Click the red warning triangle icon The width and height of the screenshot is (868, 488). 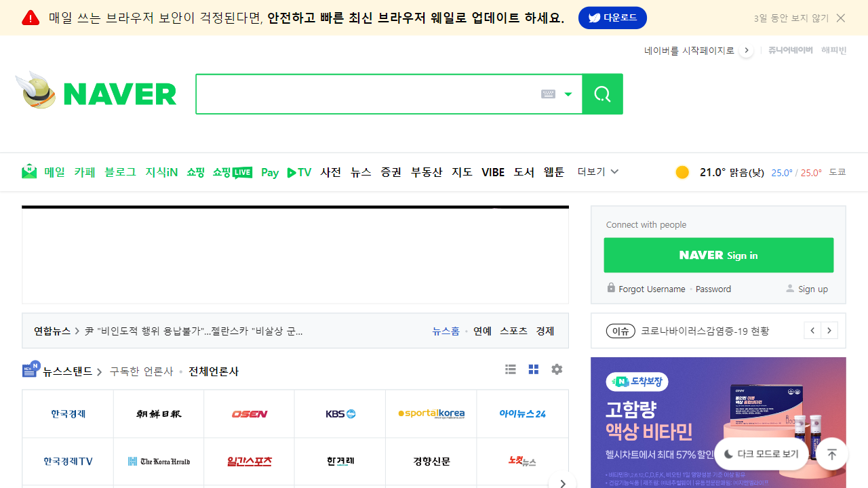(31, 18)
